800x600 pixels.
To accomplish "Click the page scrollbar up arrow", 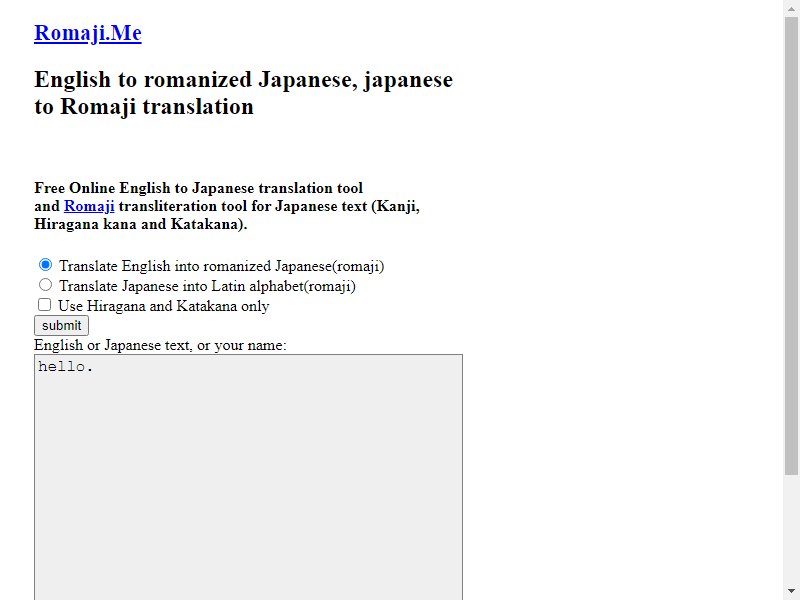I will coord(791,8).
